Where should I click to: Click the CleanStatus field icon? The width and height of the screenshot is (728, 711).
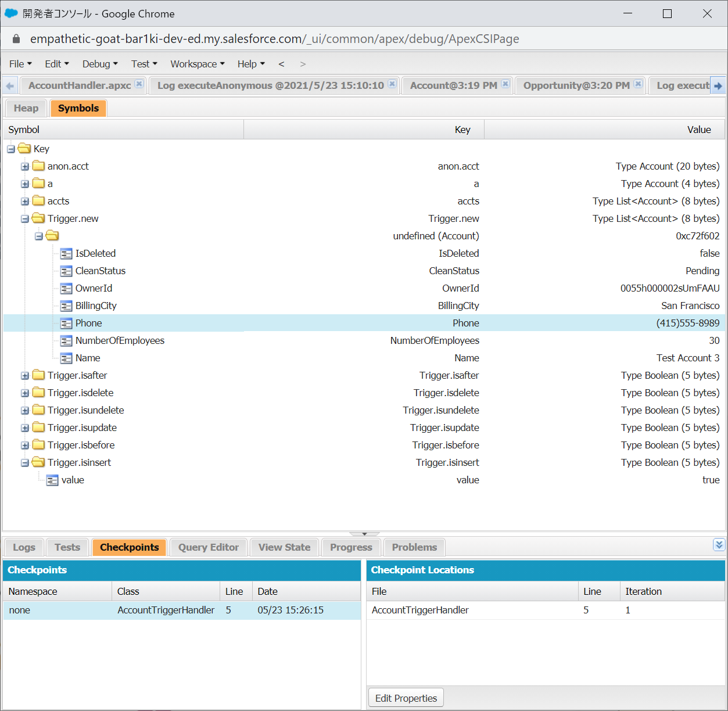pyautogui.click(x=66, y=271)
